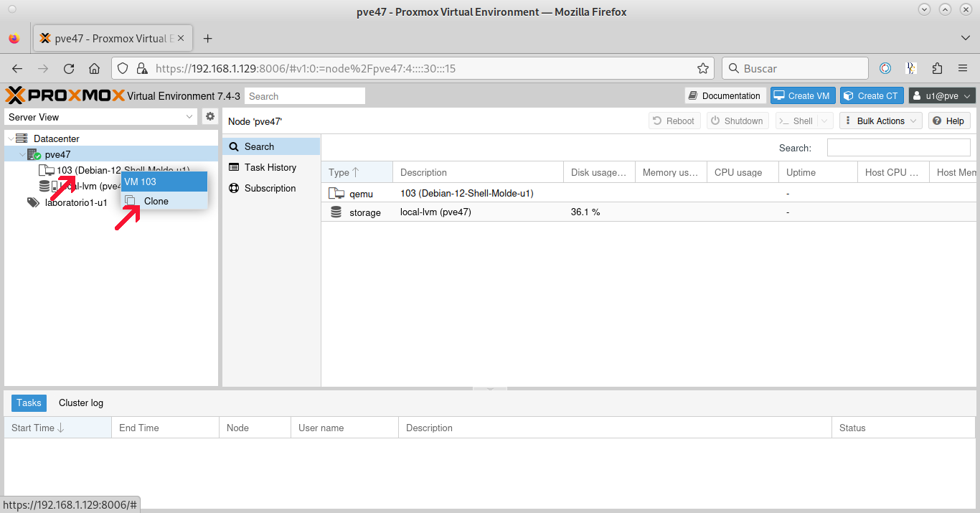
Task: Open the tree settings gear icon
Action: [210, 116]
